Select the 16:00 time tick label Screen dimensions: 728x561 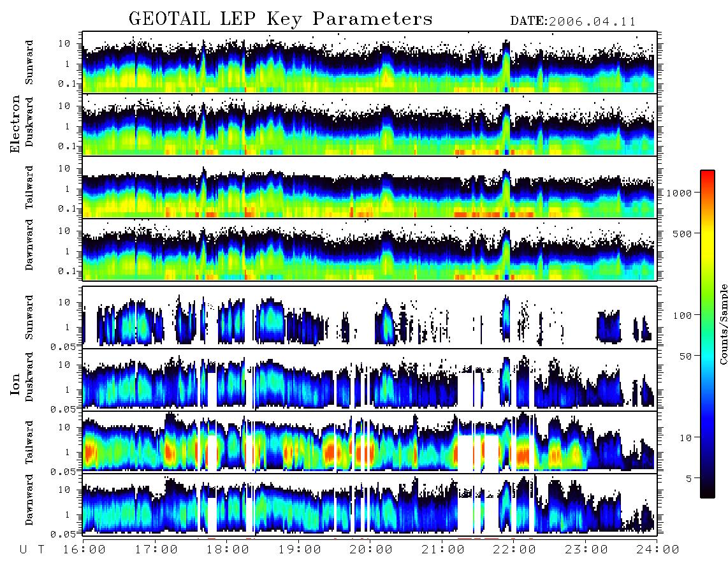[84, 550]
